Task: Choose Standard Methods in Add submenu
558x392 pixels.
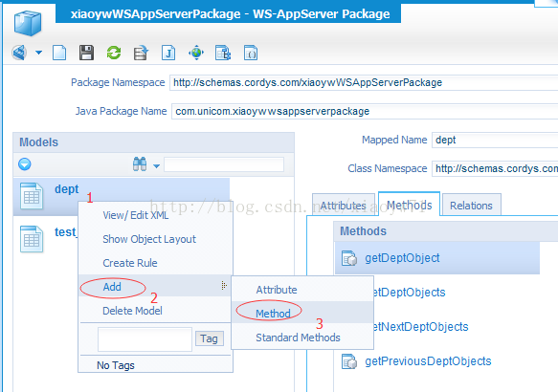Action: [298, 338]
